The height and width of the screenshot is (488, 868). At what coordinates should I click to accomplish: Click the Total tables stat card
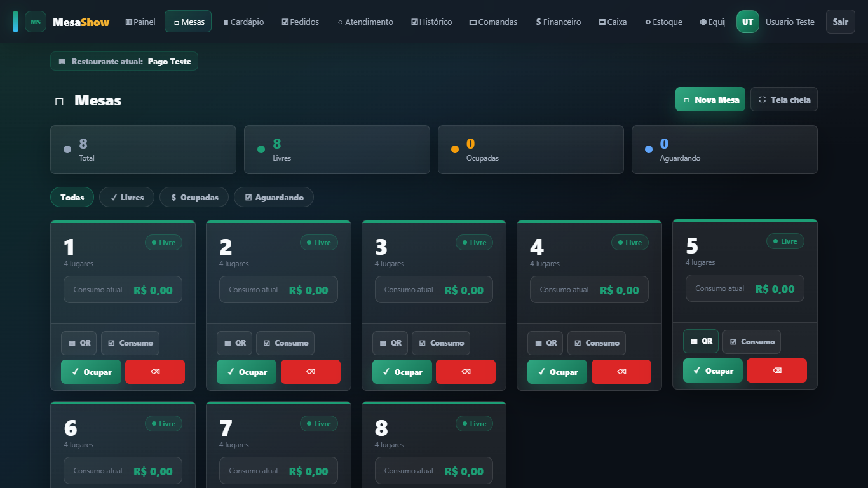(x=143, y=149)
